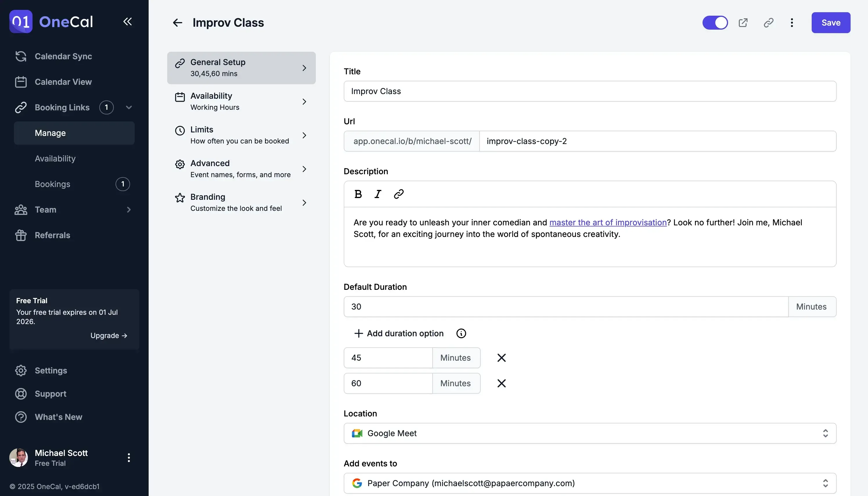The width and height of the screenshot is (868, 496).
Task: Select Calendar Sync in the sidebar
Action: click(x=63, y=56)
